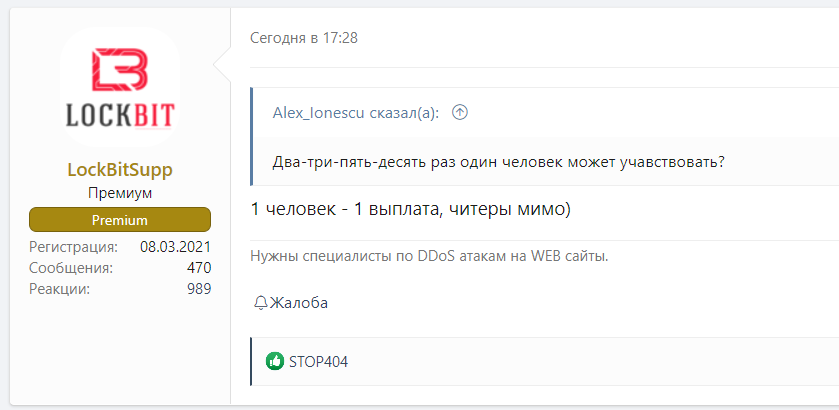
Task: Click the gold Premium badge
Action: pos(120,220)
